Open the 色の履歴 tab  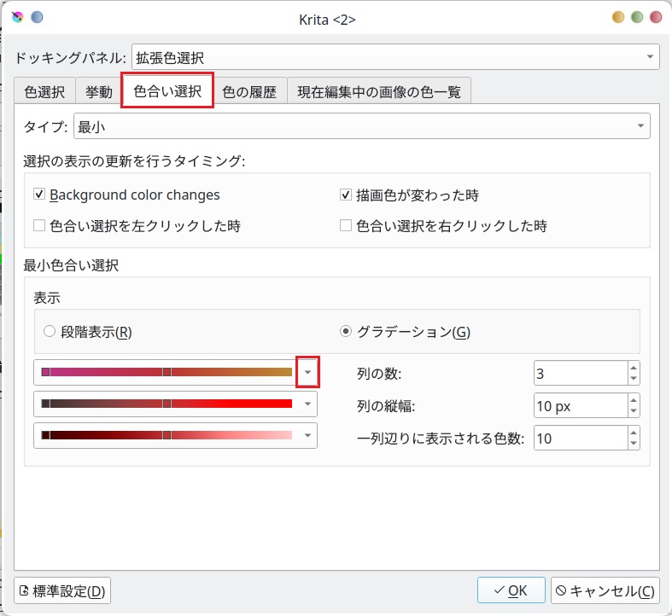pyautogui.click(x=249, y=92)
